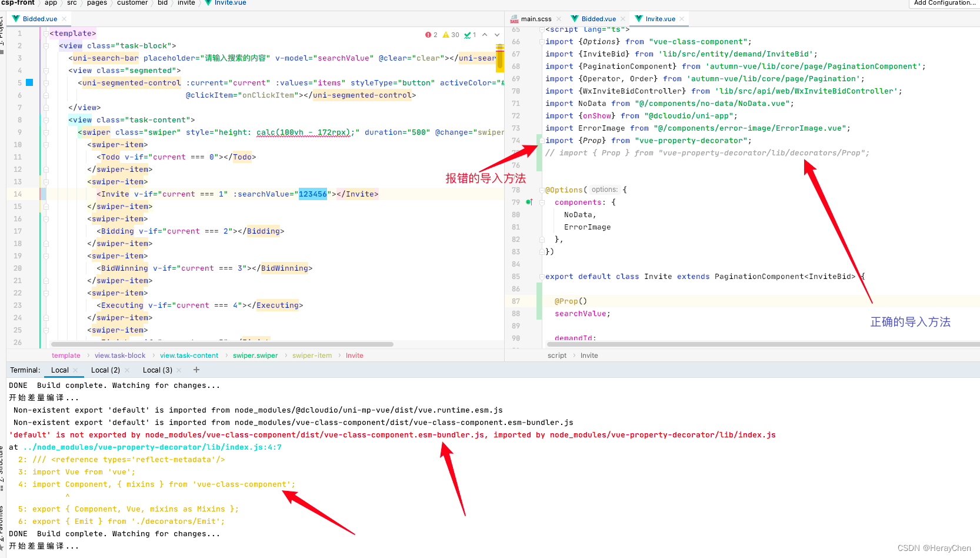The width and height of the screenshot is (980, 558).
Task: Click the 'swiper.swiper' breadcrumb
Action: [x=255, y=356]
